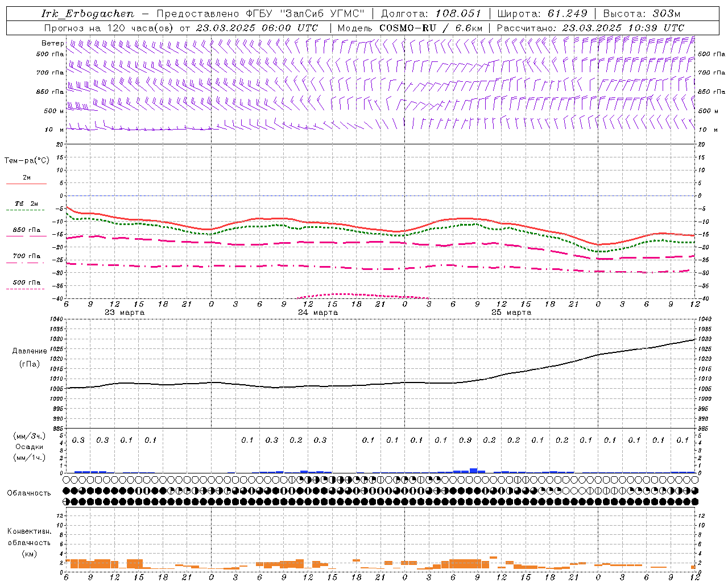Select forecast start time 23.03.2025 06:00 UTC
This screenshot has width=728, height=582.
[x=257, y=28]
